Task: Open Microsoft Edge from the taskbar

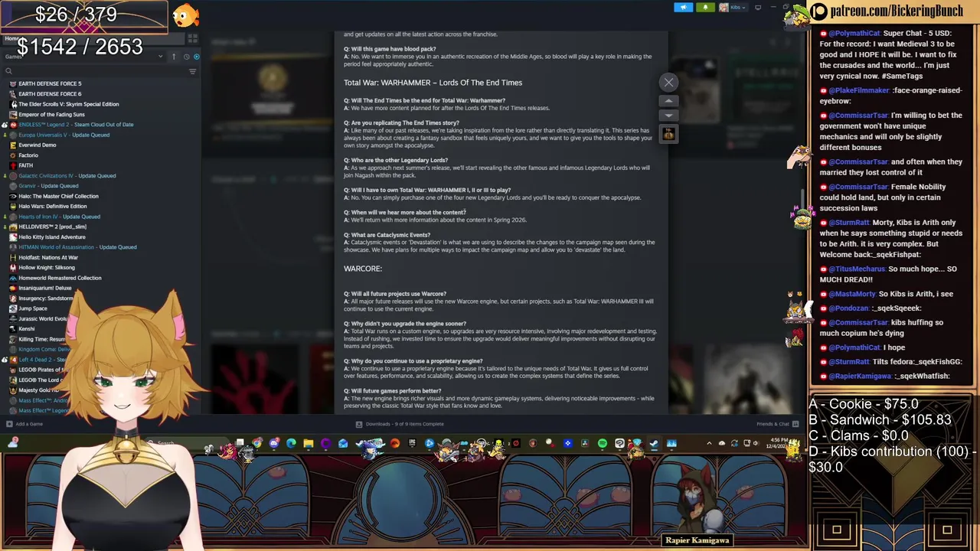Action: 291,443
